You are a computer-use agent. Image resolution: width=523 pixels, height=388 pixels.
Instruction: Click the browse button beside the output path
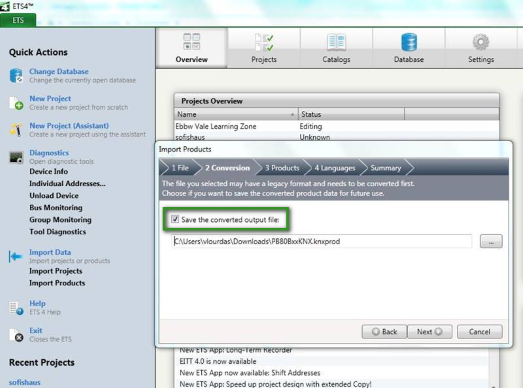(x=491, y=241)
